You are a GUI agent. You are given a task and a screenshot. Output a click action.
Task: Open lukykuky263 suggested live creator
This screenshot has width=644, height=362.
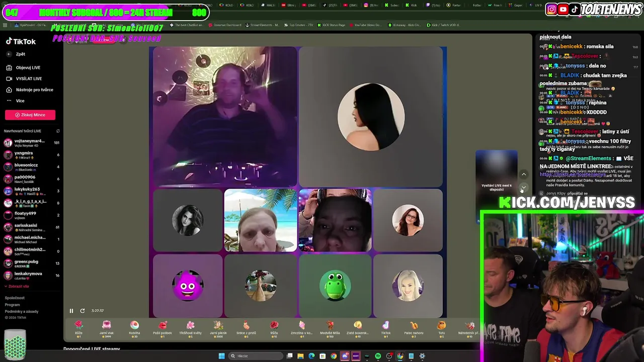(x=31, y=191)
